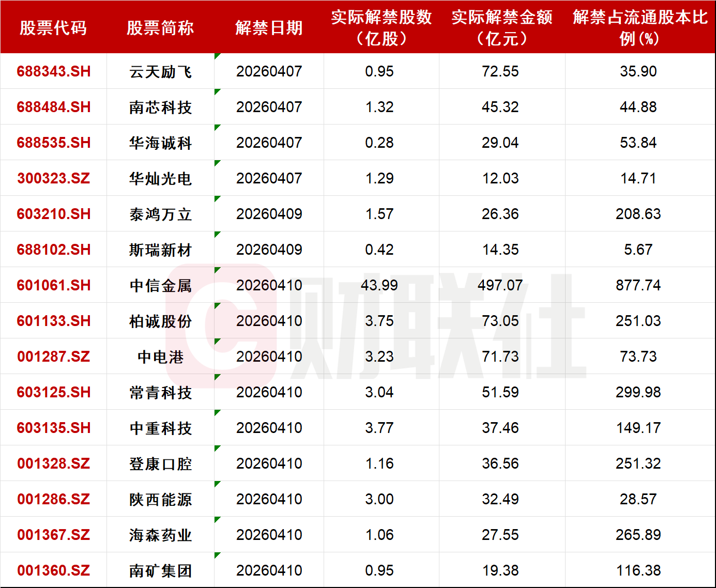The image size is (716, 588).
Task: Open stock code 601061.SH
Action: 54,285
